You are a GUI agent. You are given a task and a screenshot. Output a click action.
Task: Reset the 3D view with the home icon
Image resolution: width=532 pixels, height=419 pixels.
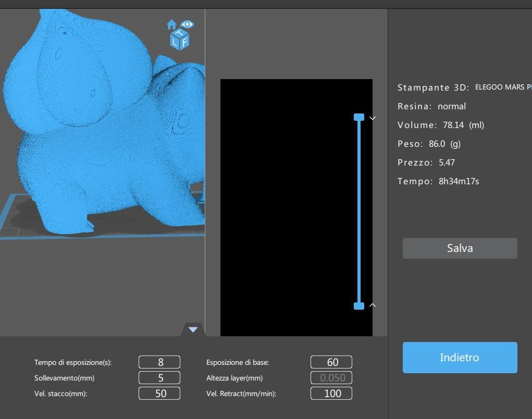[x=171, y=24]
